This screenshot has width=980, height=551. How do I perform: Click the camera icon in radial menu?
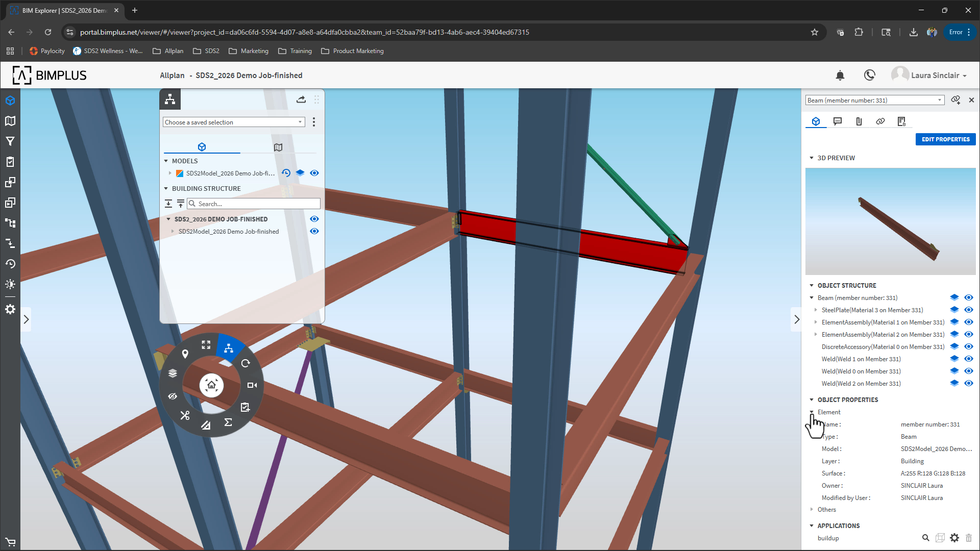[x=252, y=385]
